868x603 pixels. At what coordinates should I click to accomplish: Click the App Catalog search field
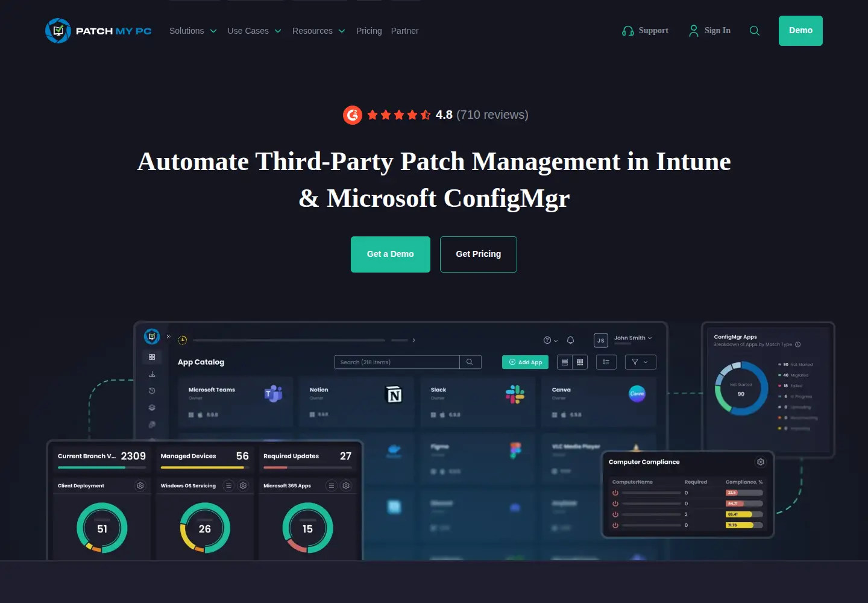point(397,362)
